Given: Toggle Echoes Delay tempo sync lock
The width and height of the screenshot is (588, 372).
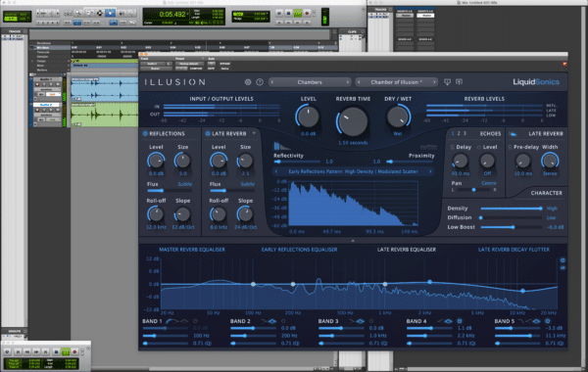Looking at the screenshot, I should (x=452, y=147).
